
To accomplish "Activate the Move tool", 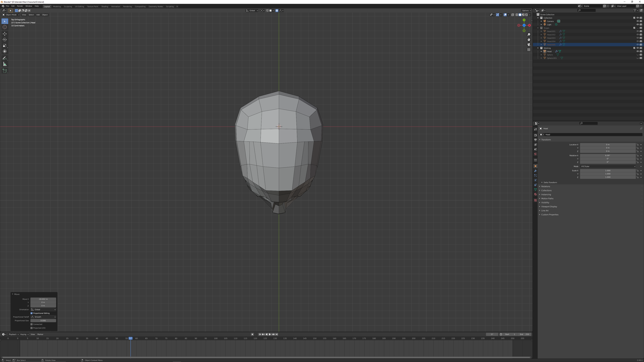I will [5, 34].
